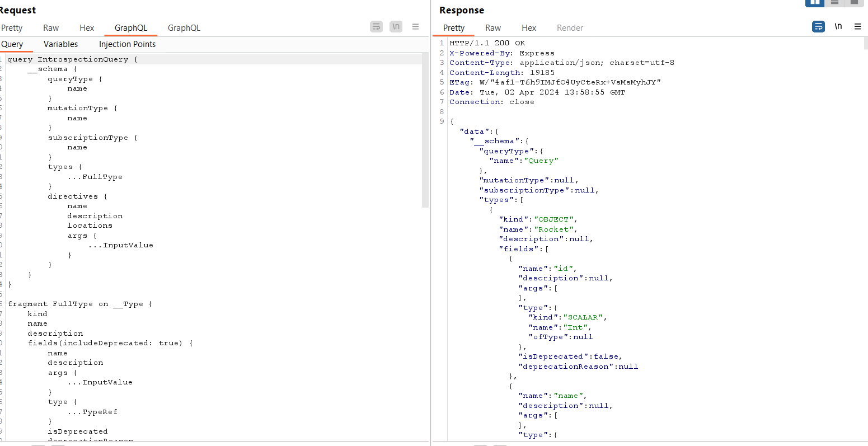Toggle word wrap in Response panel

[818, 26]
